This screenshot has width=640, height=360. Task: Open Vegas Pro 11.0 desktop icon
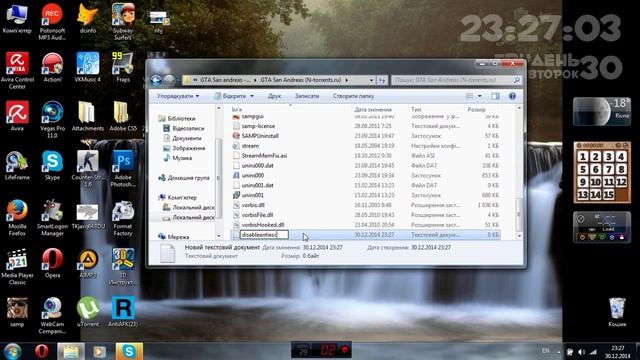click(x=52, y=120)
